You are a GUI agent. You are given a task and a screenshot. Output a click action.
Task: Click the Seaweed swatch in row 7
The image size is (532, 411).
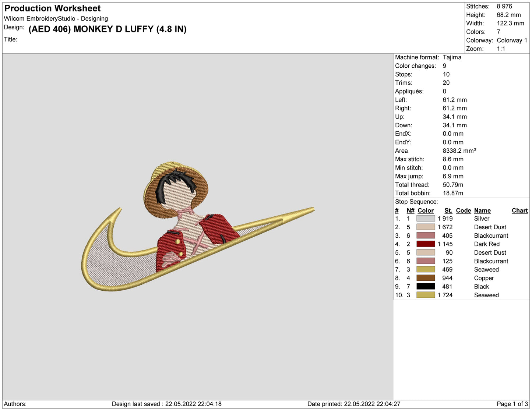tap(426, 270)
